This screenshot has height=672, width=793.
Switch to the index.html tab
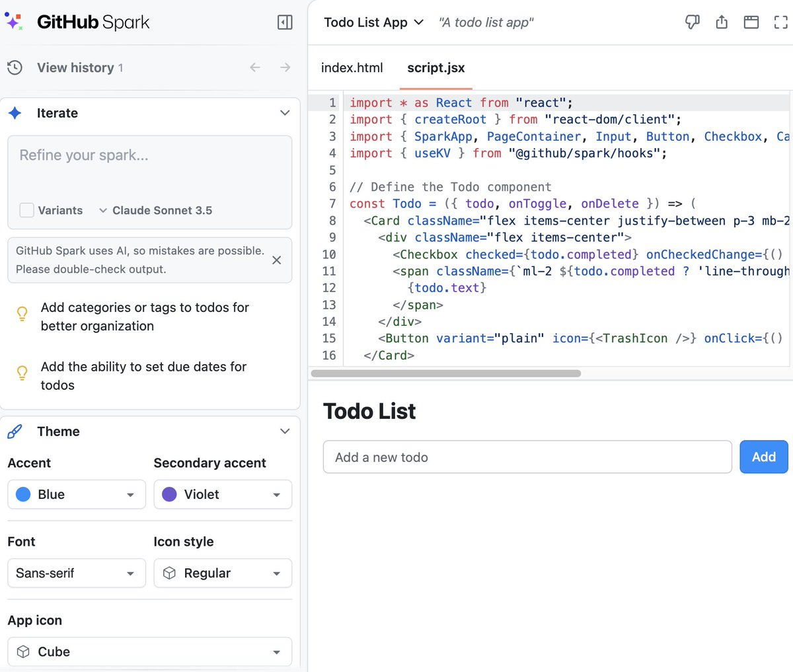(352, 67)
